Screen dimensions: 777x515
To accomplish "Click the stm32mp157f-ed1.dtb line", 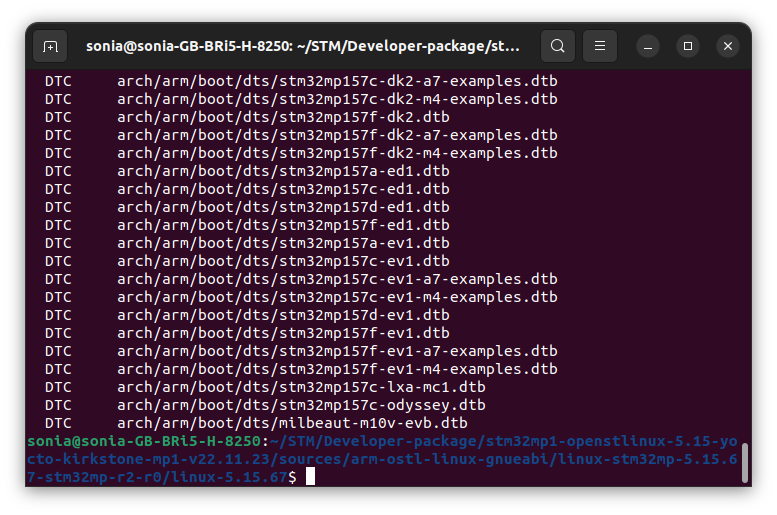I will click(247, 225).
